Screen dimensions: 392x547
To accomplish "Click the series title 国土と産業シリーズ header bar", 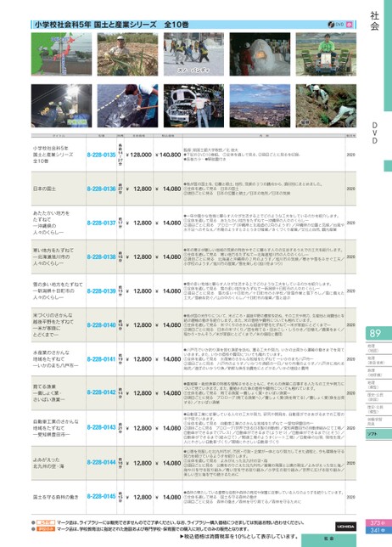I will pyautogui.click(x=193, y=25).
